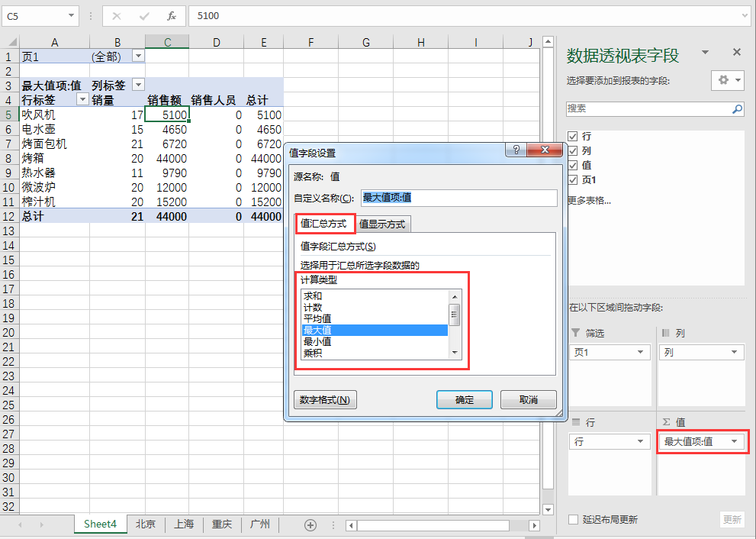
Task: Expand the formula bar chevron
Action: [x=745, y=16]
